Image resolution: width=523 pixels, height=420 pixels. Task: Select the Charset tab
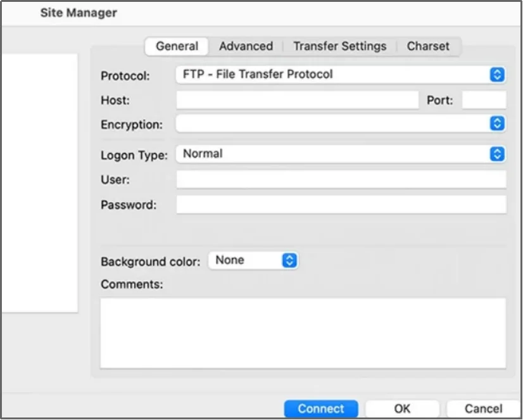[x=428, y=46]
